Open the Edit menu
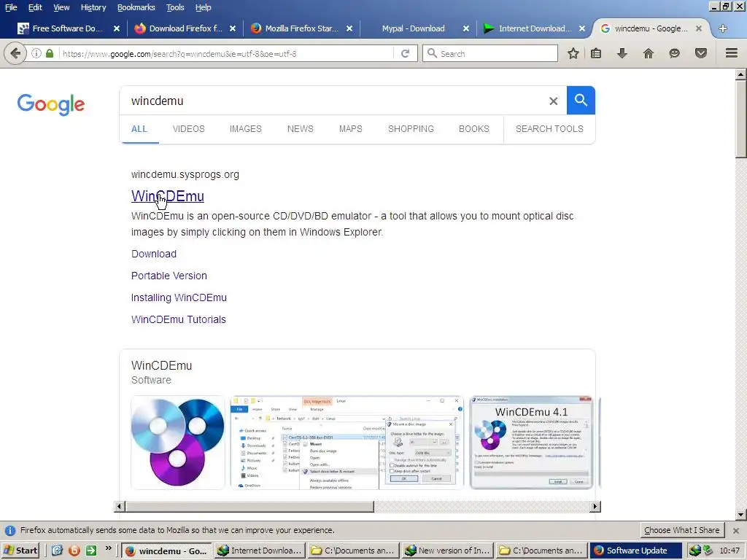The height and width of the screenshot is (560, 747). [x=35, y=7]
